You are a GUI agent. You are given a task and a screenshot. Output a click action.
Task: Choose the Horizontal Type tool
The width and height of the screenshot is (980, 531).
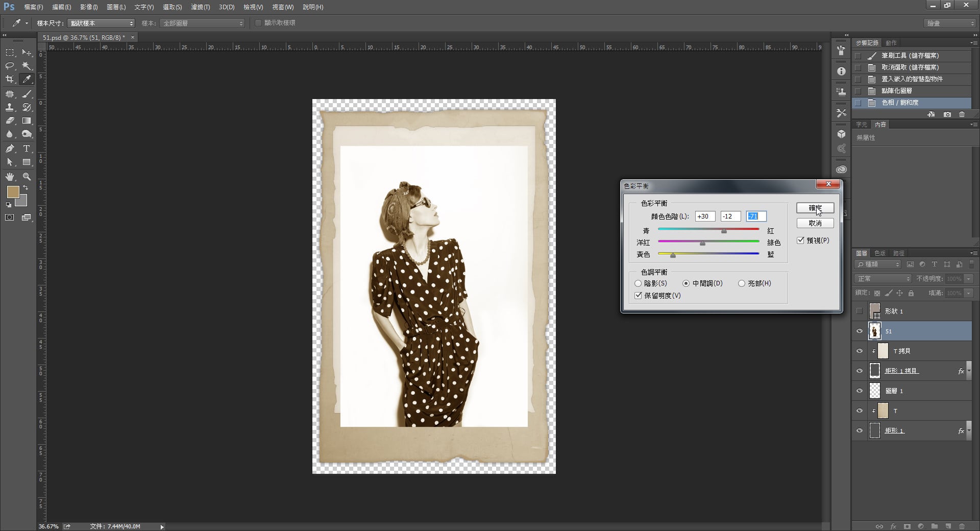tap(27, 149)
